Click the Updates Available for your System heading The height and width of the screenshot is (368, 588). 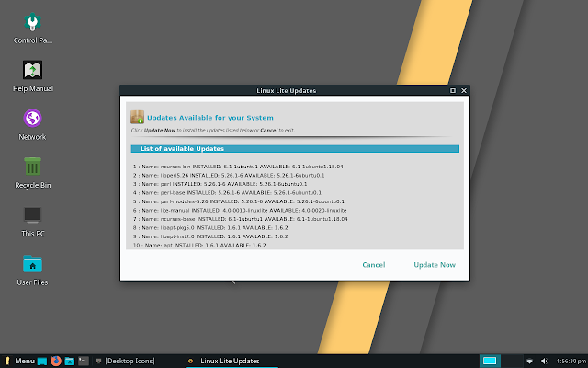[x=210, y=118]
